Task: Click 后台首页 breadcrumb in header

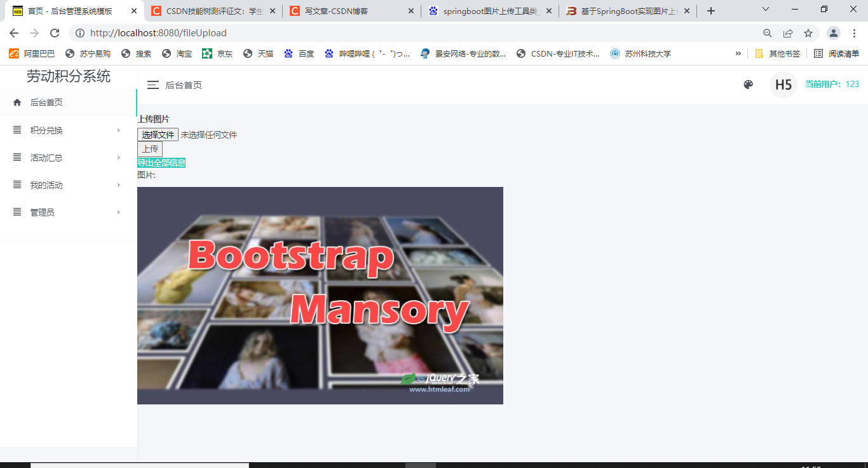Action: (x=184, y=85)
